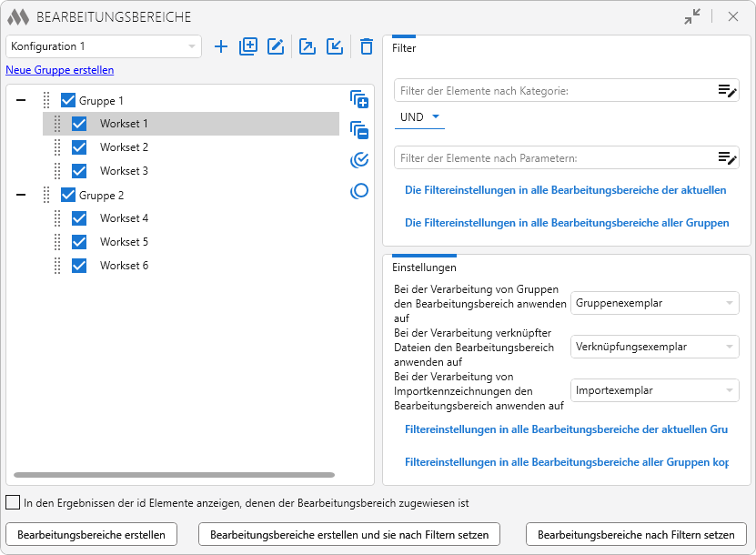Toggle the Workset 5 checkbox
Image resolution: width=756 pixels, height=555 pixels.
tap(79, 242)
